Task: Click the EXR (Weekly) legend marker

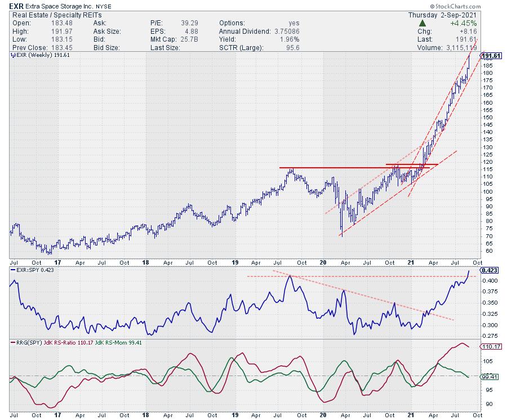Action: (x=14, y=56)
